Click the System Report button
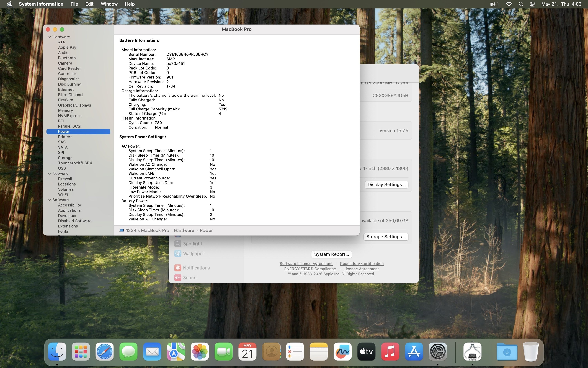 tap(331, 254)
